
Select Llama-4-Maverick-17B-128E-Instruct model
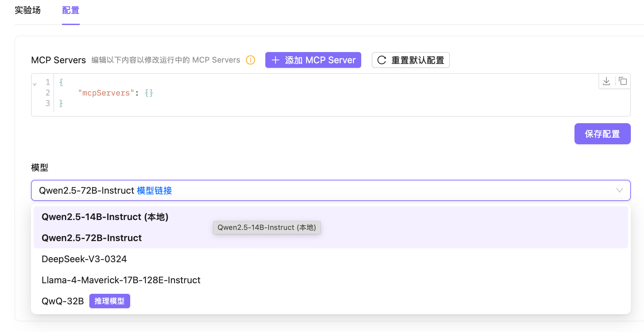tap(331, 280)
